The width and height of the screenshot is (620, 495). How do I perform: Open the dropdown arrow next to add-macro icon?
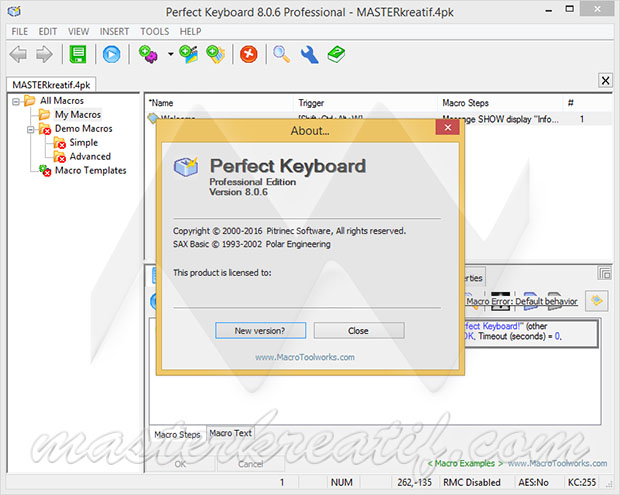click(x=170, y=54)
